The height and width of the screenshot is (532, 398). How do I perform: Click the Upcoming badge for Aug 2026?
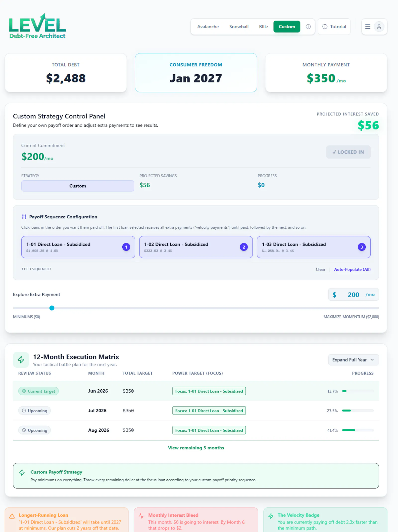click(x=34, y=430)
